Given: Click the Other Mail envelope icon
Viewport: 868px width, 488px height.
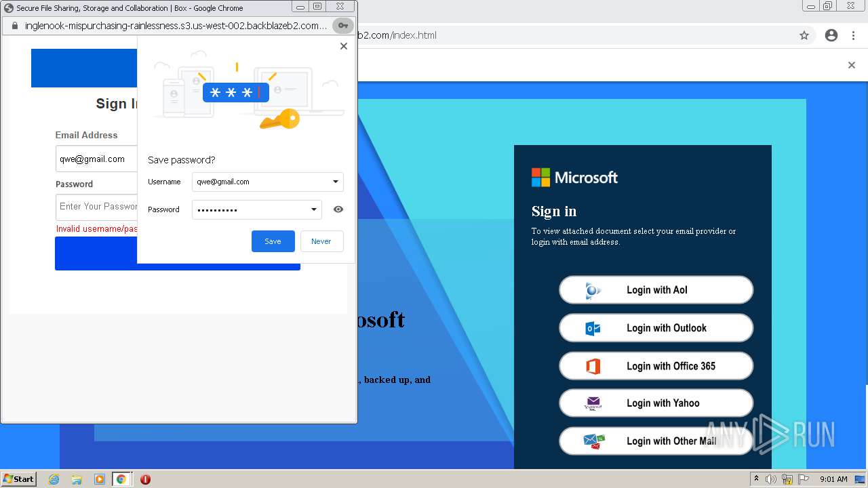Looking at the screenshot, I should [x=594, y=441].
